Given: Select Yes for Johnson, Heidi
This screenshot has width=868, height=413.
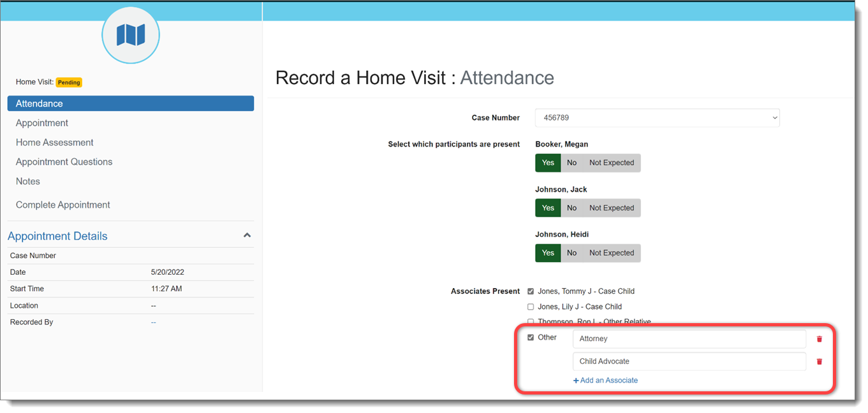Looking at the screenshot, I should click(x=548, y=253).
